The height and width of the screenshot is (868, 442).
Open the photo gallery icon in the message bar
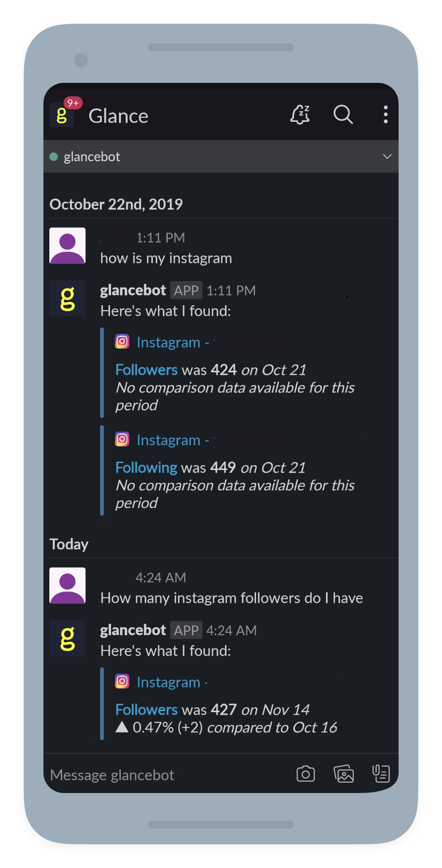[x=343, y=774]
